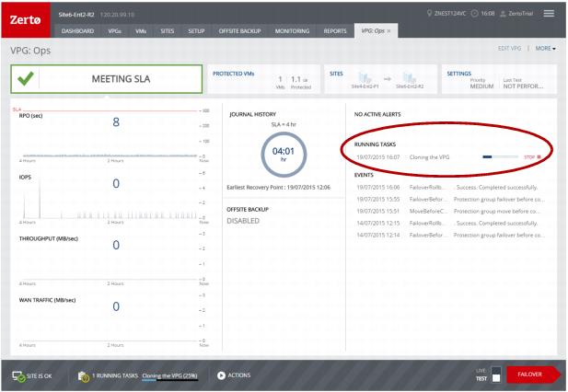Click the 14/07/2015 12:14 FailoverBefor event

(449, 236)
